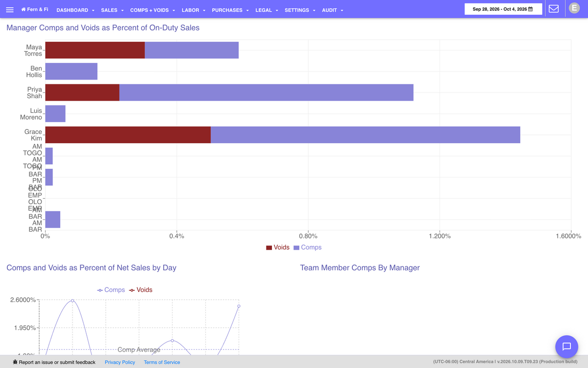Open the Privacy Policy link

coord(120,362)
